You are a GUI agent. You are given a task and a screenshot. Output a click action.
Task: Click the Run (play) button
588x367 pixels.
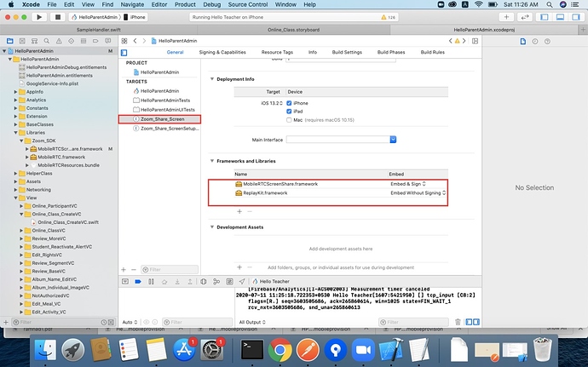(x=39, y=17)
